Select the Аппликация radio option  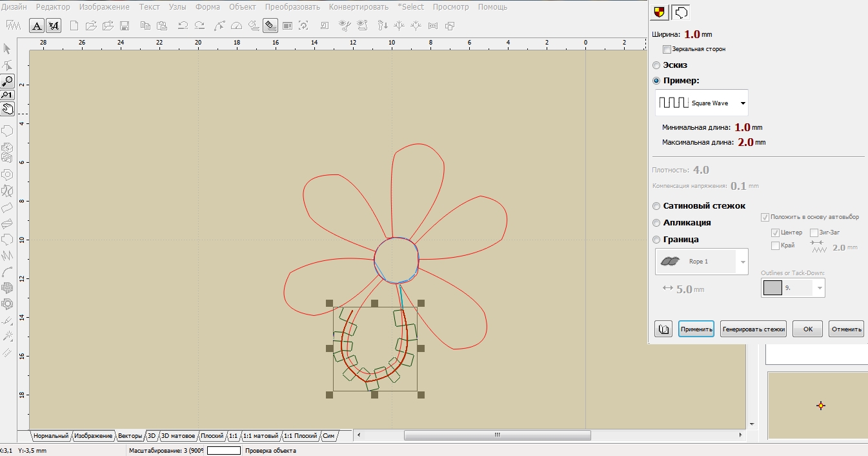click(657, 223)
